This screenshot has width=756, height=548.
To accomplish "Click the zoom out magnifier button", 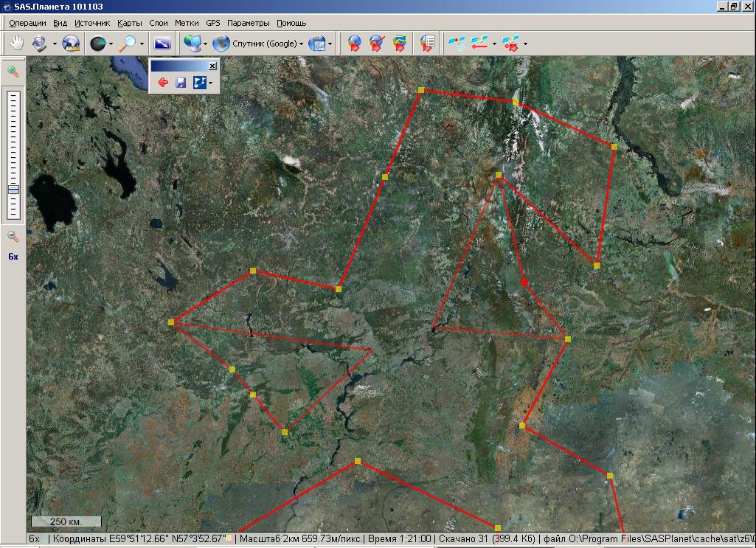I will pos(13,236).
